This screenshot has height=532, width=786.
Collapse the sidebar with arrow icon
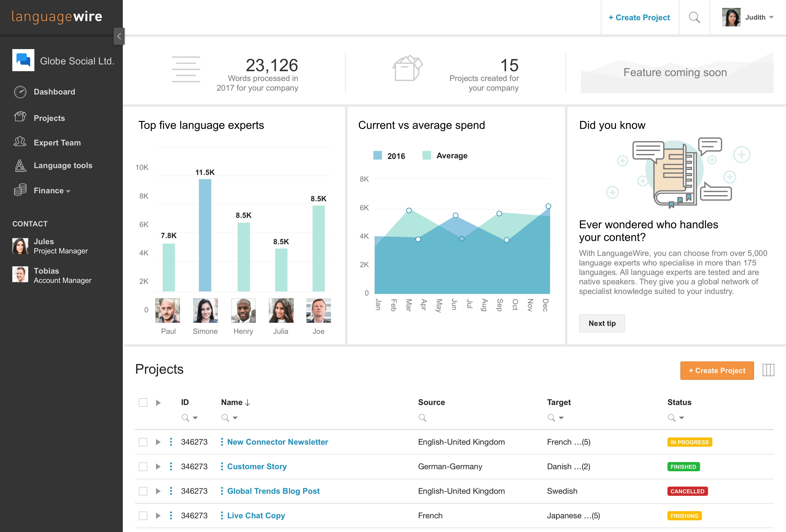click(119, 36)
